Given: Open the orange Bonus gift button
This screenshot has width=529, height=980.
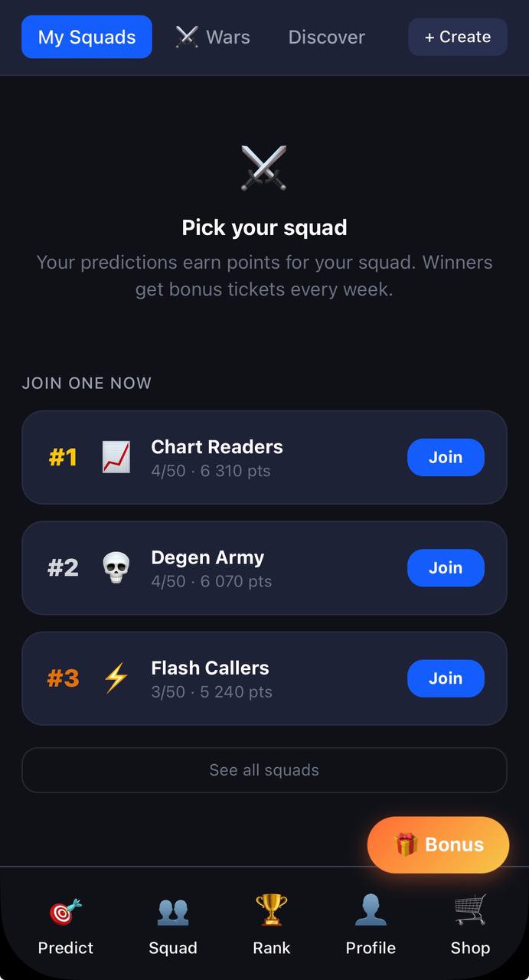Looking at the screenshot, I should (x=439, y=844).
